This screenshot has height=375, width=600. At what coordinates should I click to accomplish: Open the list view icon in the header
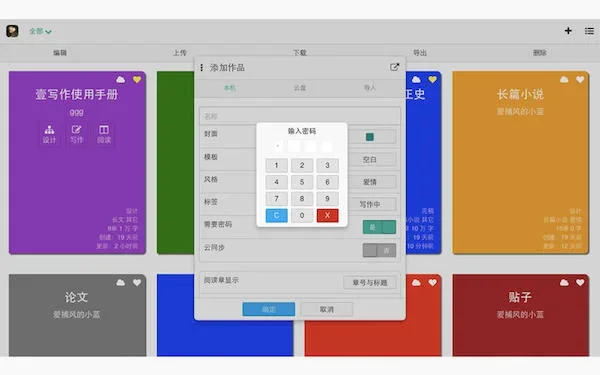(589, 31)
